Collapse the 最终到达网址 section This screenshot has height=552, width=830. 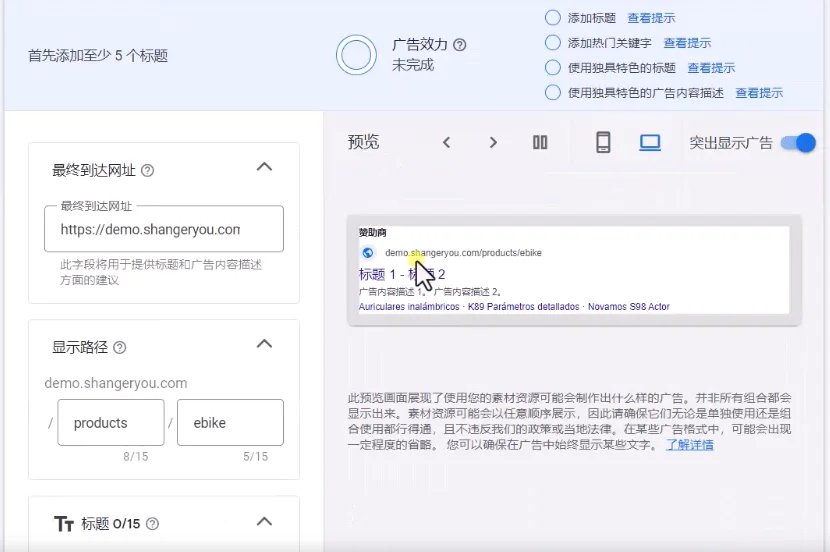tap(264, 167)
